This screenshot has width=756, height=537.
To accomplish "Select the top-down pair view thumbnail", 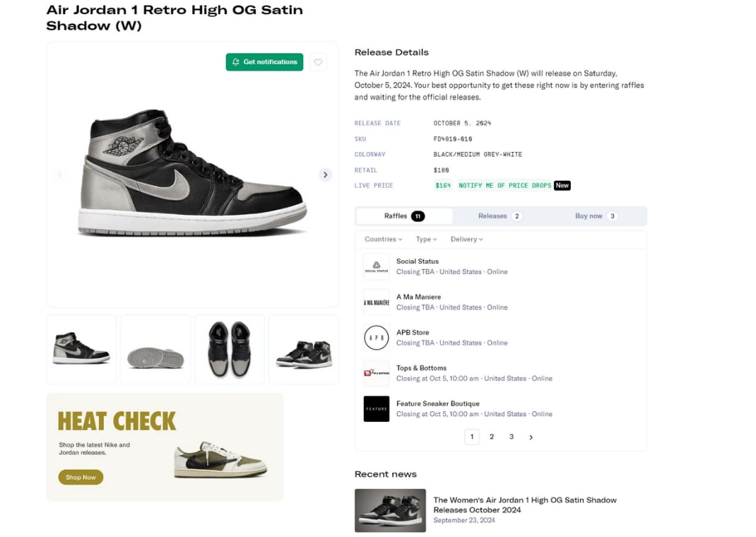I will coord(230,350).
